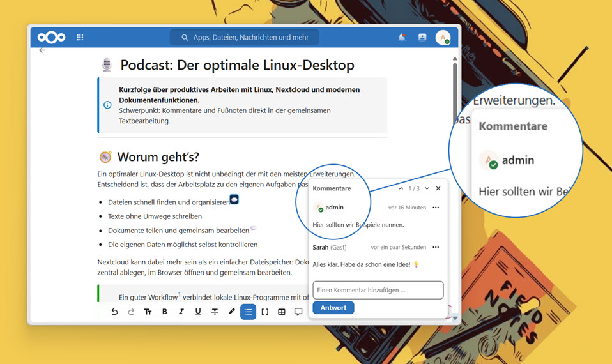
Task: Click the 'Kommentare' panel heading
Action: [332, 188]
